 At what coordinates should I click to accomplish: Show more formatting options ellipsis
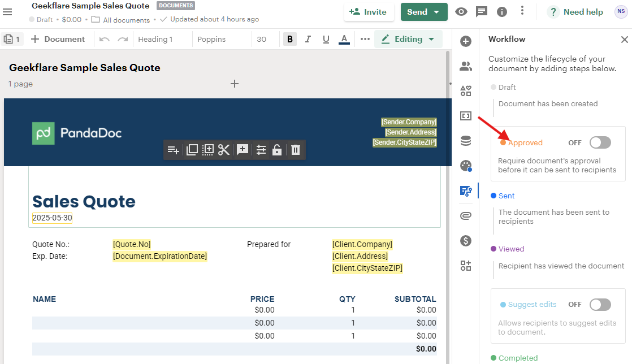pos(365,39)
